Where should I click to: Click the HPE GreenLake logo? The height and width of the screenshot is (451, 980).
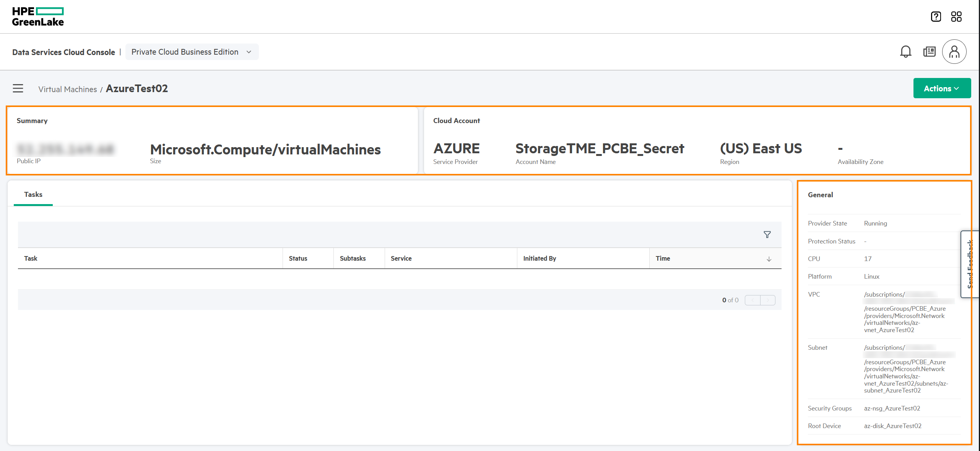pyautogui.click(x=38, y=17)
